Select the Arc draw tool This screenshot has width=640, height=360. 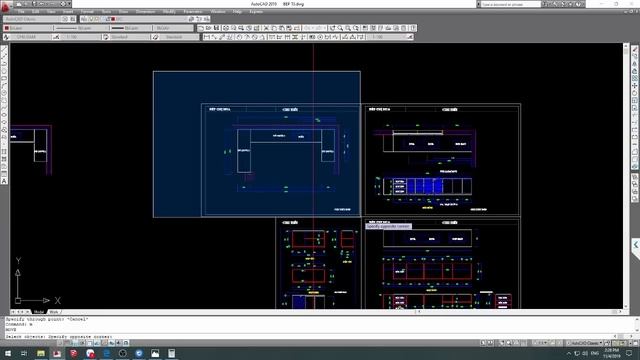(x=4, y=86)
